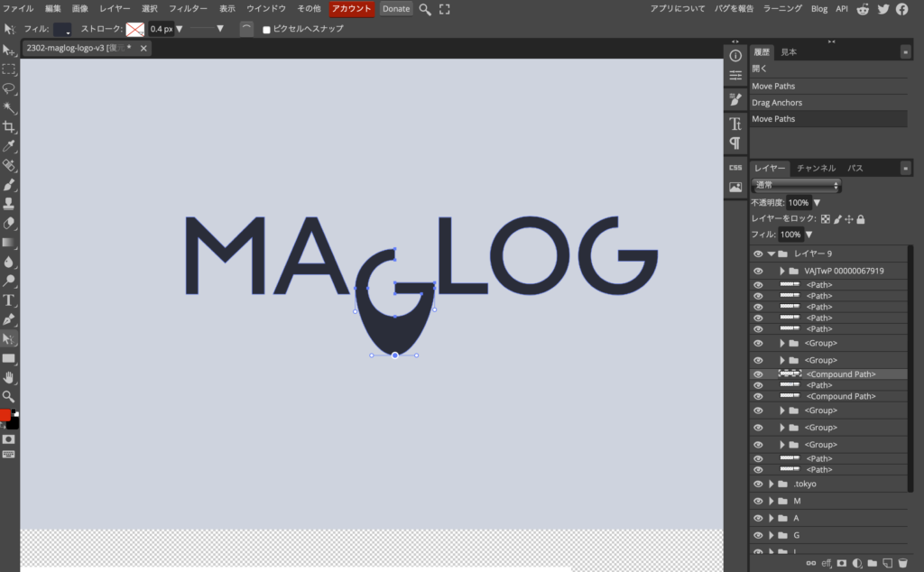Hide the .tokyo folder layer
924x572 pixels.
(758, 484)
